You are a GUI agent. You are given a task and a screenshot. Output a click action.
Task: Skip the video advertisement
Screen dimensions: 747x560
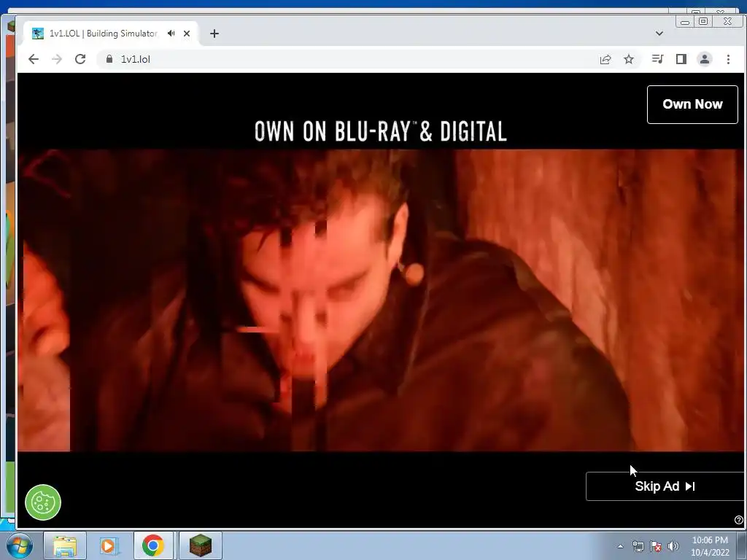pos(665,486)
